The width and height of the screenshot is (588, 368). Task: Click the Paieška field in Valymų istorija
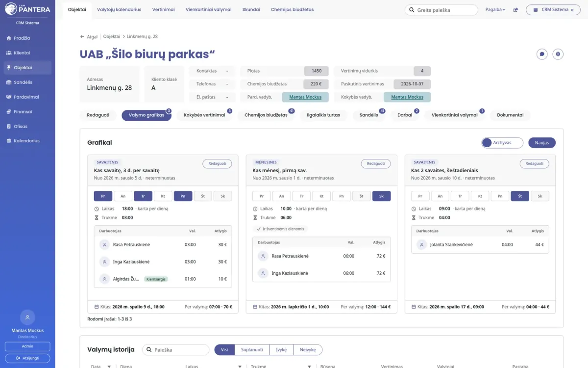(176, 350)
